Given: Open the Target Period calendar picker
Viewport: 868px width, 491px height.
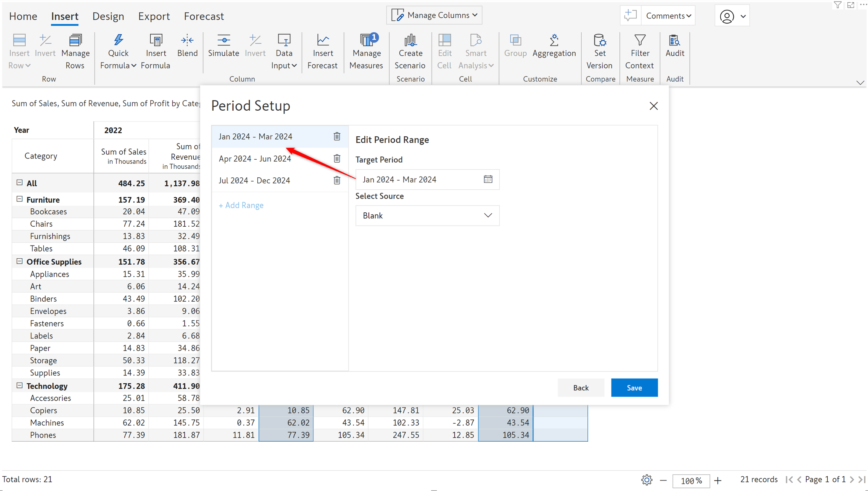Looking at the screenshot, I should 488,179.
